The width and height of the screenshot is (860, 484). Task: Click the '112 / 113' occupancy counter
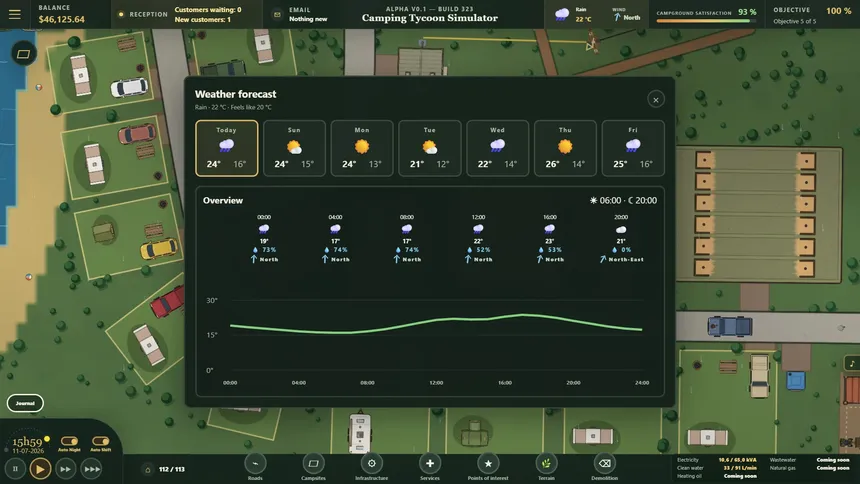[172, 470]
